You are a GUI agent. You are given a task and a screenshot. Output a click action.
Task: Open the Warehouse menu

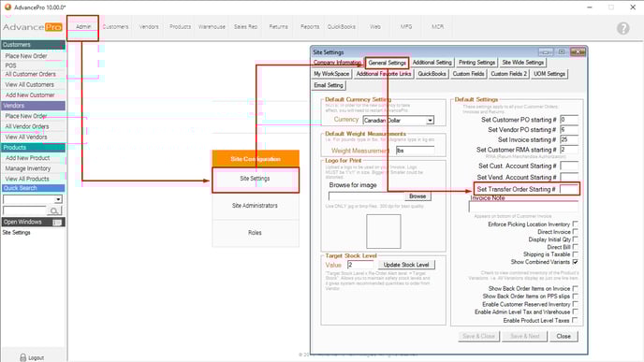click(212, 27)
